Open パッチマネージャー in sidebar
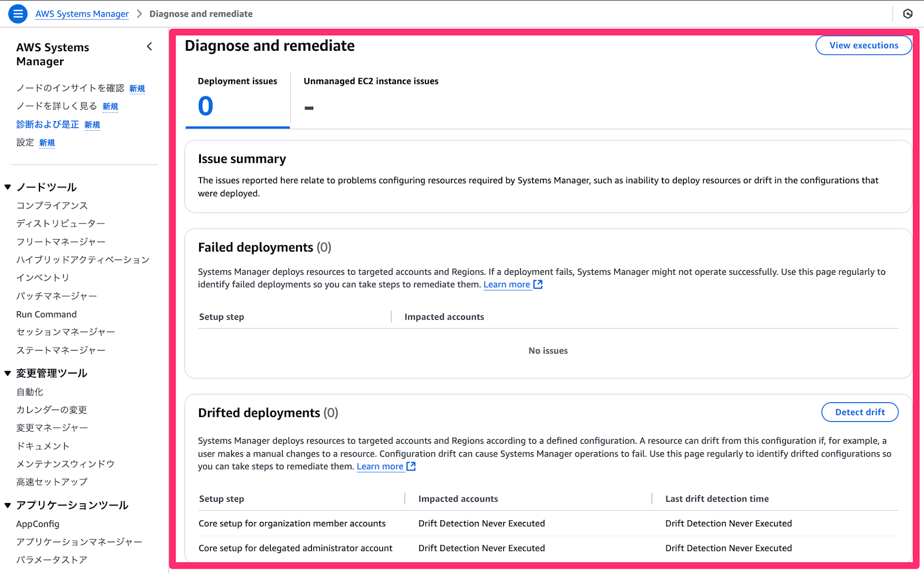 coord(56,296)
